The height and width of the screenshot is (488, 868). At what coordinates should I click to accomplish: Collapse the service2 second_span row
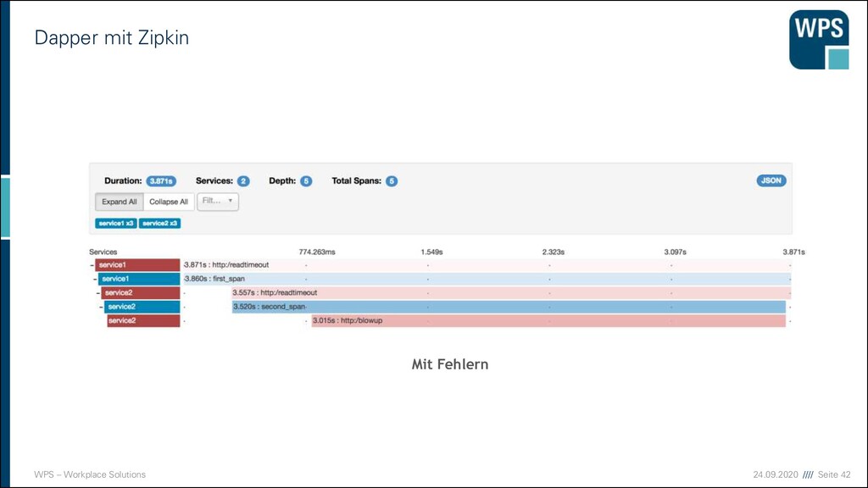[101, 307]
